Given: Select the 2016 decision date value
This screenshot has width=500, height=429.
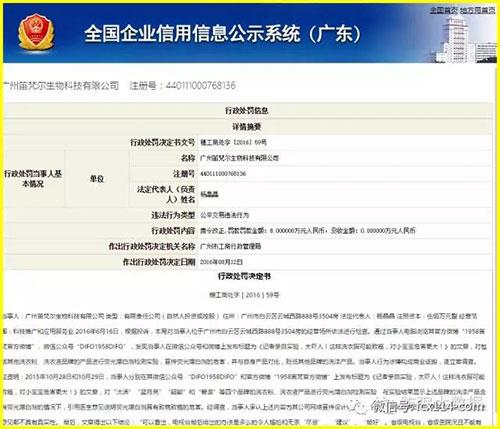Looking at the screenshot, I should (x=221, y=262).
